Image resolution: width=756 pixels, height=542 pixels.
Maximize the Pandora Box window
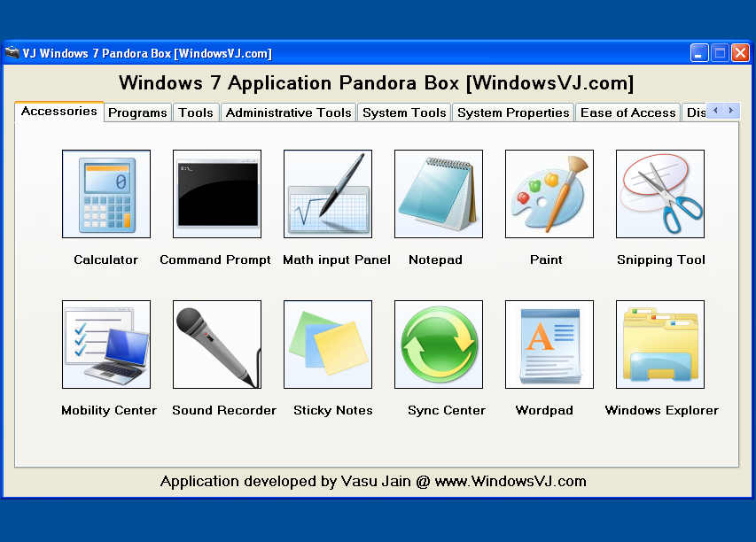pyautogui.click(x=720, y=52)
